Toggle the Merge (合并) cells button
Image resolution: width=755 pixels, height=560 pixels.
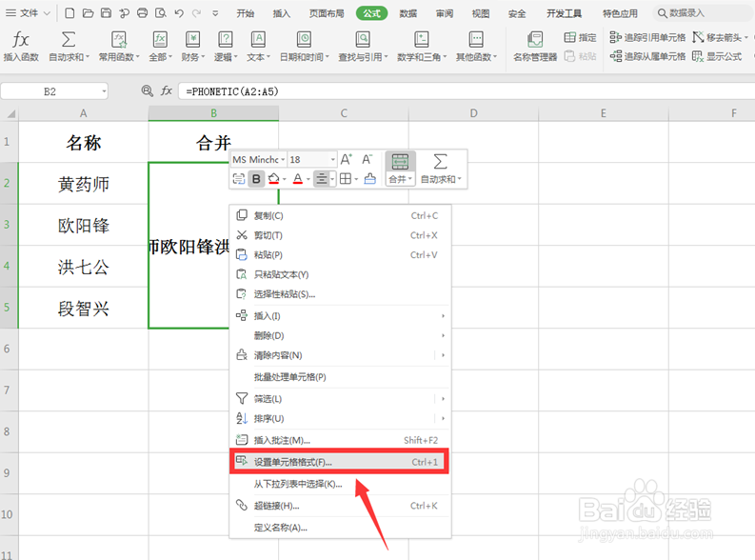tap(400, 169)
